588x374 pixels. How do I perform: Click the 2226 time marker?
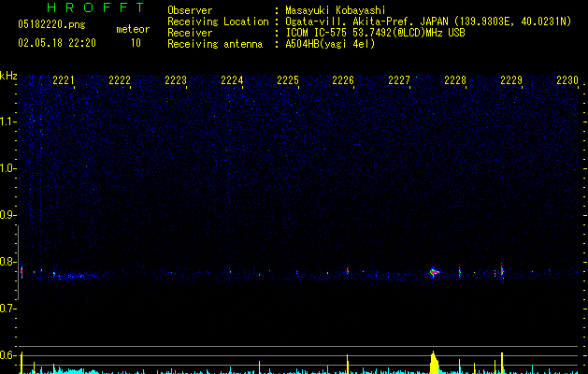tap(343, 80)
